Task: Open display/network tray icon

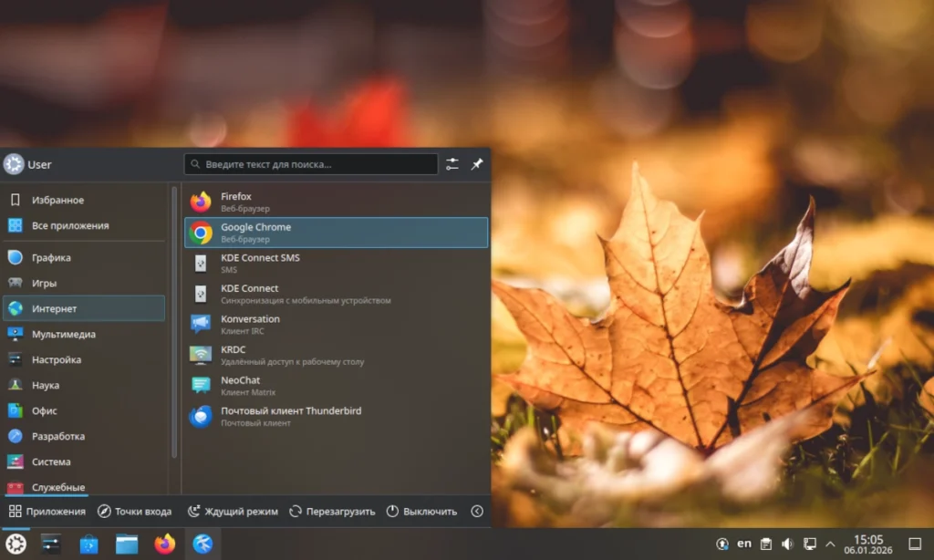Action: 810,544
